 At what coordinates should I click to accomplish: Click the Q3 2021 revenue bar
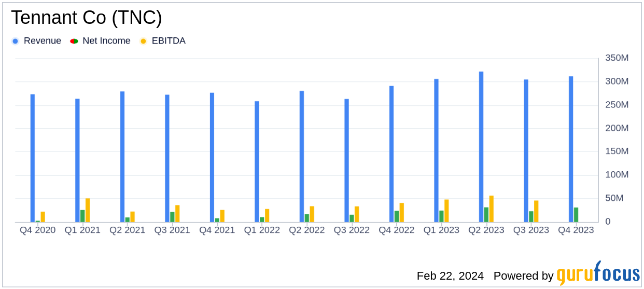(x=167, y=158)
